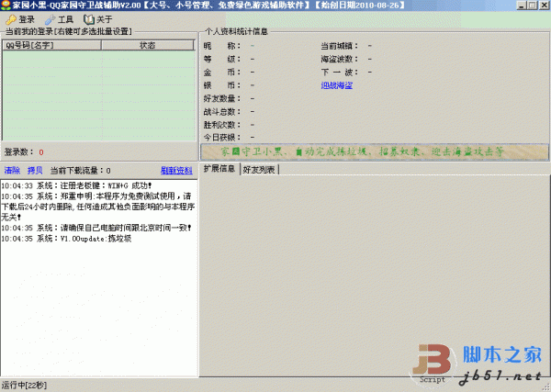Open the 登录 menu label
Viewport: 551px width, 392px height.
tap(27, 19)
